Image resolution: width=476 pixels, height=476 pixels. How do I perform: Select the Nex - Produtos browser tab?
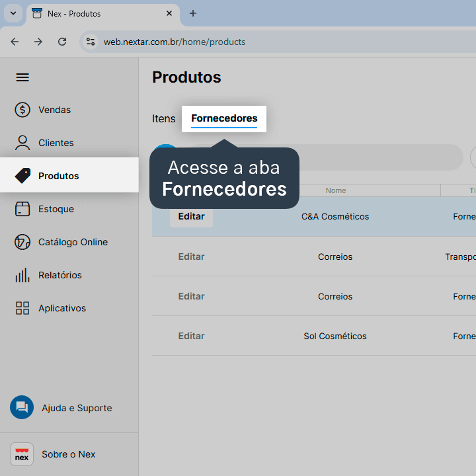pyautogui.click(x=103, y=14)
